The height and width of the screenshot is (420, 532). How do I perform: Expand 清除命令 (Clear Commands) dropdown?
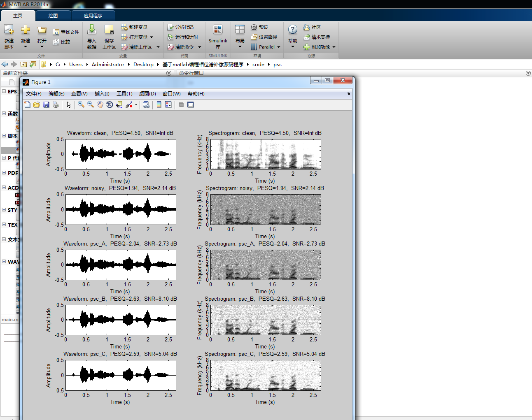(x=200, y=47)
